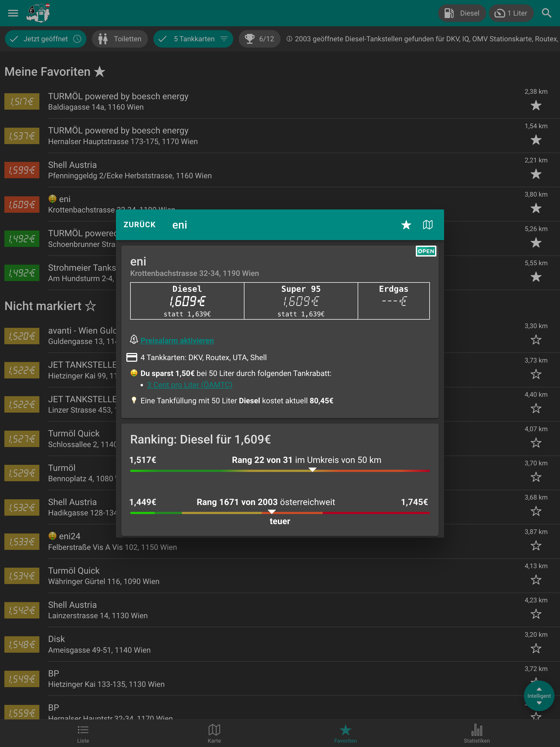This screenshot has width=560, height=747.
Task: Favorite Turmöl Quick Währinger Gürtel star
Action: pyautogui.click(x=536, y=580)
